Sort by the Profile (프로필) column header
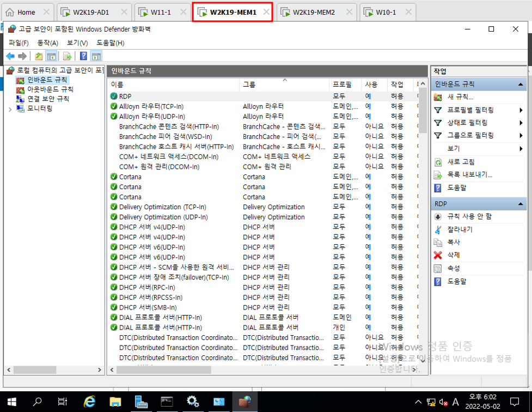 pyautogui.click(x=345, y=84)
